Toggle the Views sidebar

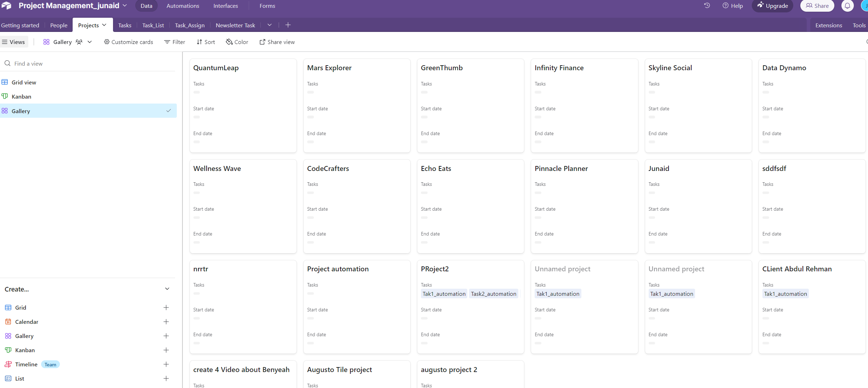tap(13, 42)
